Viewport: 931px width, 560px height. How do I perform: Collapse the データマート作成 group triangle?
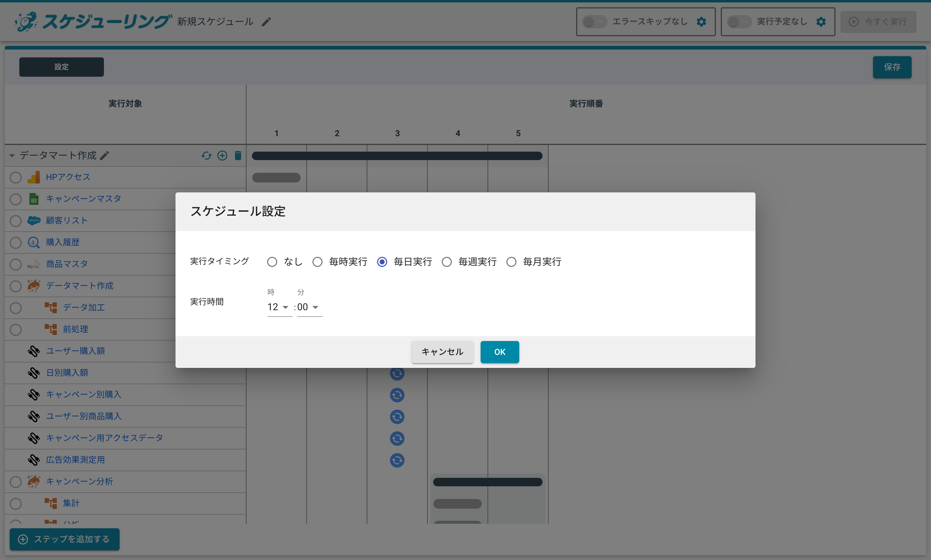pos(12,156)
